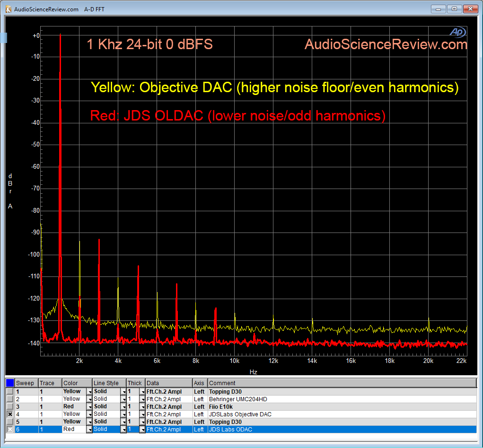
Task: Open Line Style dropdown for sweep 5 row
Action: click(x=123, y=422)
